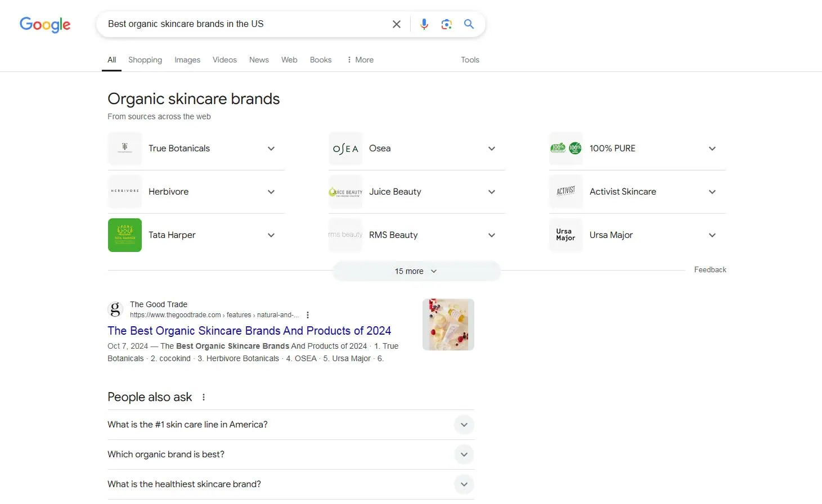Click the True Botanicals brand logo
The image size is (822, 504).
tap(125, 148)
